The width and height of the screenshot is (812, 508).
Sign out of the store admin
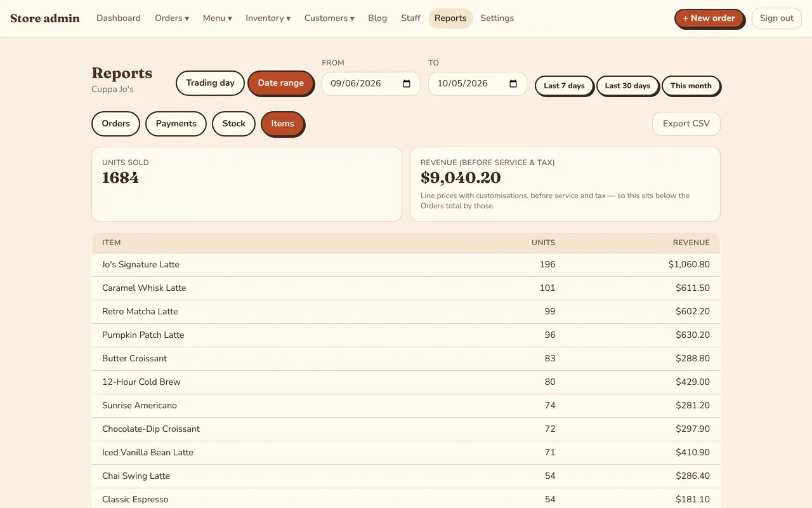[x=776, y=18]
